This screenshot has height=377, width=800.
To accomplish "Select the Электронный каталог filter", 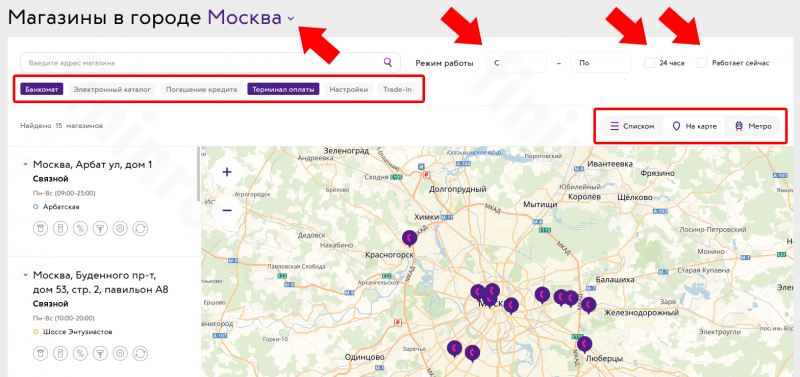I will point(112,90).
